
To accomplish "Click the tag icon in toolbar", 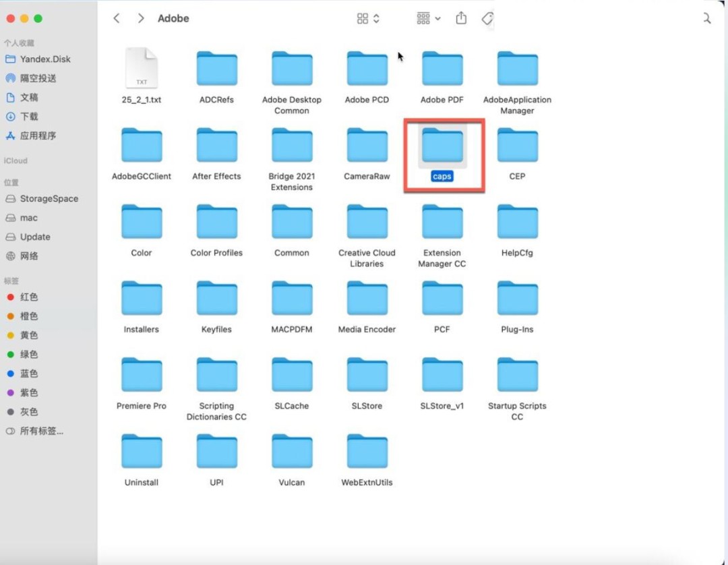I will (487, 18).
